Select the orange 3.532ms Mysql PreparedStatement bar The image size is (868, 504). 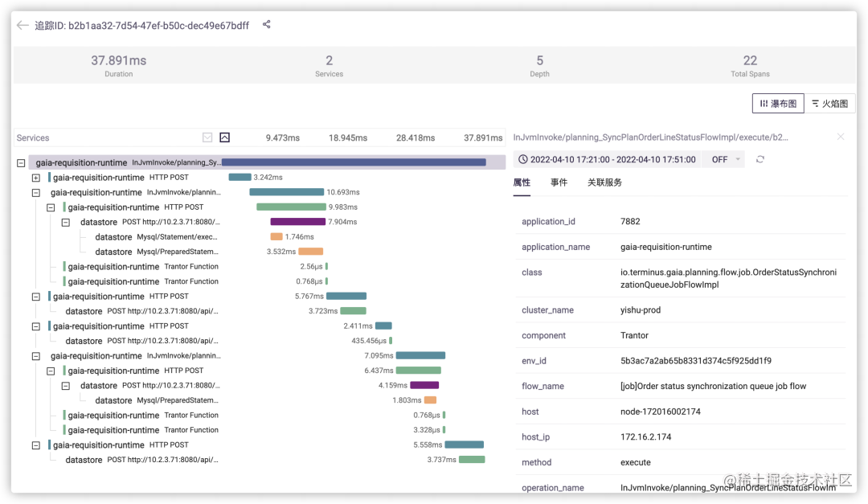pyautogui.click(x=310, y=252)
